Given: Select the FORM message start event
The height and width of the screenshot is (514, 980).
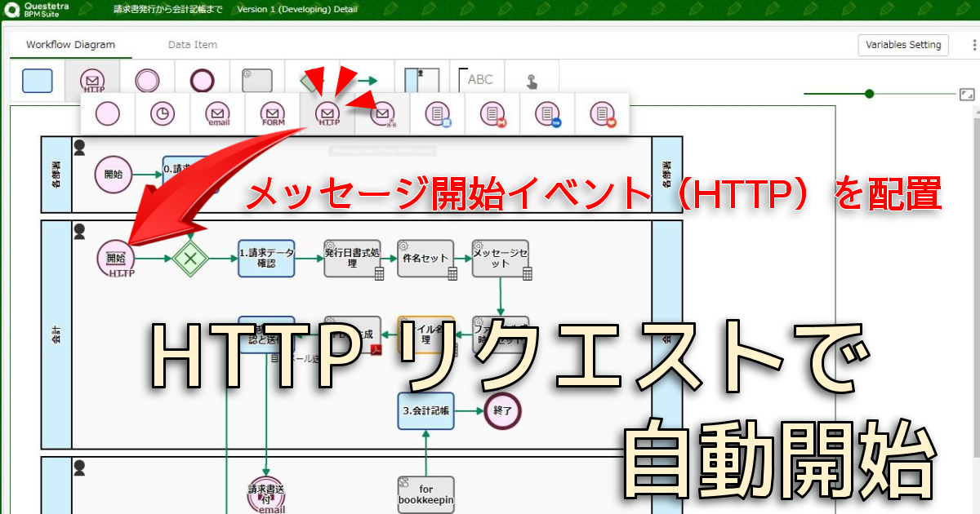Looking at the screenshot, I should point(272,114).
